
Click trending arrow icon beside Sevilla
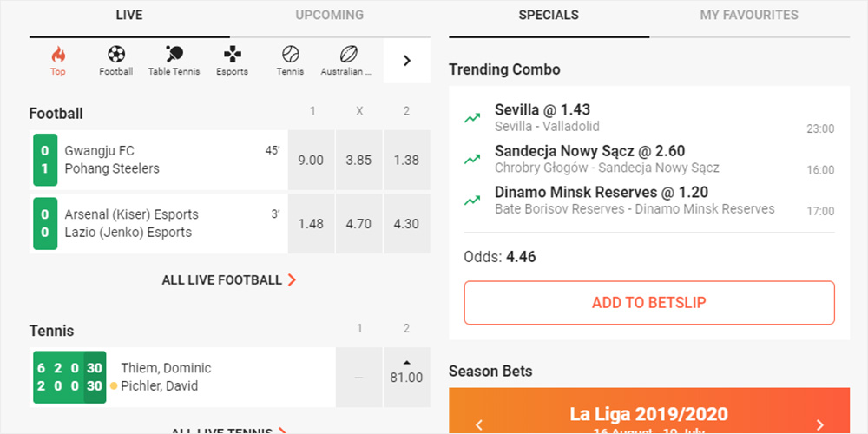click(472, 118)
